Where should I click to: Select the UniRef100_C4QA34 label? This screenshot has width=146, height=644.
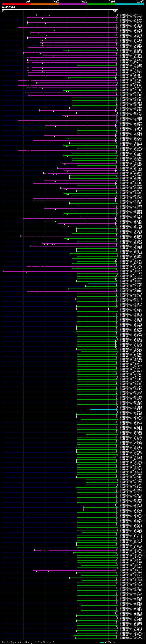point(131,342)
